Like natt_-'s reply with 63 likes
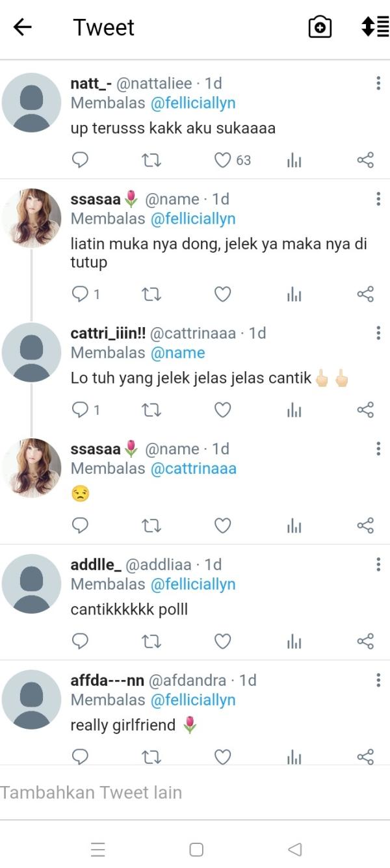The width and height of the screenshot is (390, 868). pyautogui.click(x=223, y=160)
